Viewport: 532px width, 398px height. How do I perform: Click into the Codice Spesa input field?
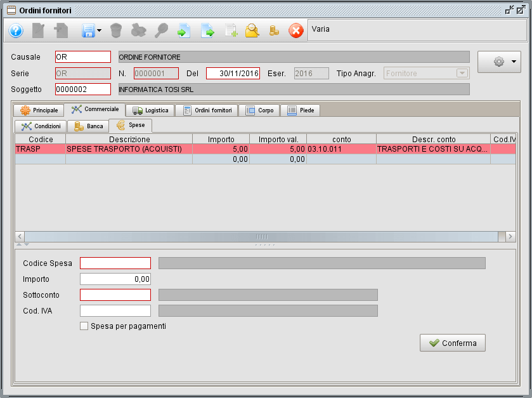click(x=115, y=263)
